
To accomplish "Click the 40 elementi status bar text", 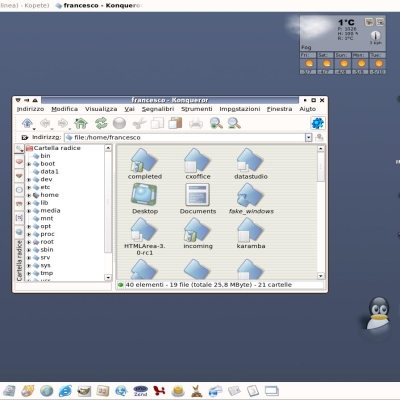I will (x=208, y=285).
